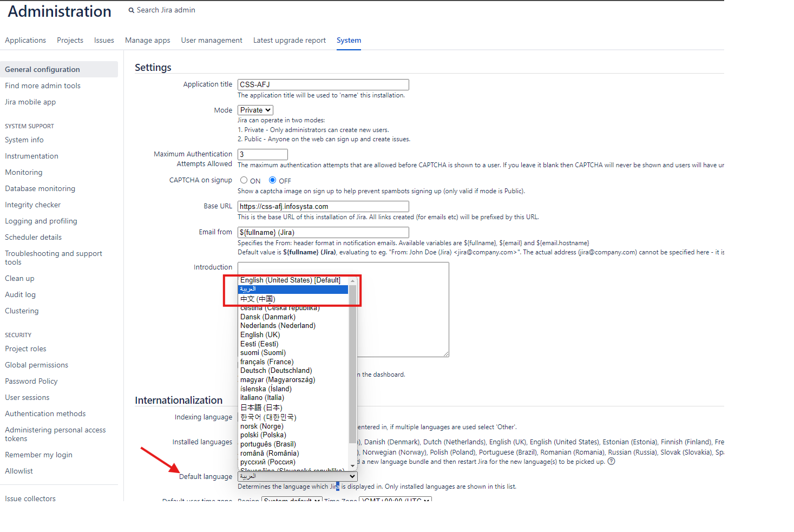Image resolution: width=794 pixels, height=532 pixels.
Task: Switch to the User management tab
Action: (211, 40)
